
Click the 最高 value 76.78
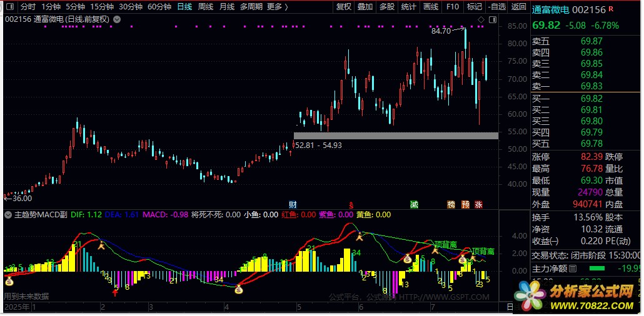[x=591, y=168]
